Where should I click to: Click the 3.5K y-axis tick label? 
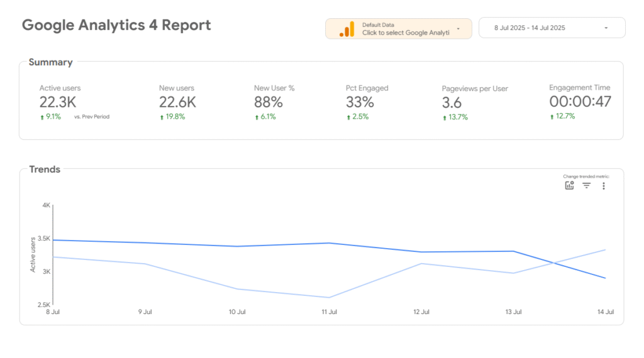pos(44,238)
